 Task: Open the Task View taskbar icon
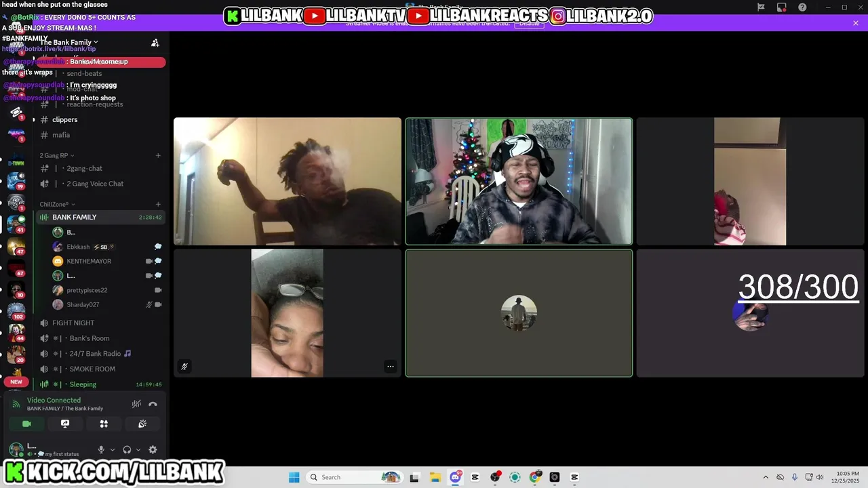point(414,477)
